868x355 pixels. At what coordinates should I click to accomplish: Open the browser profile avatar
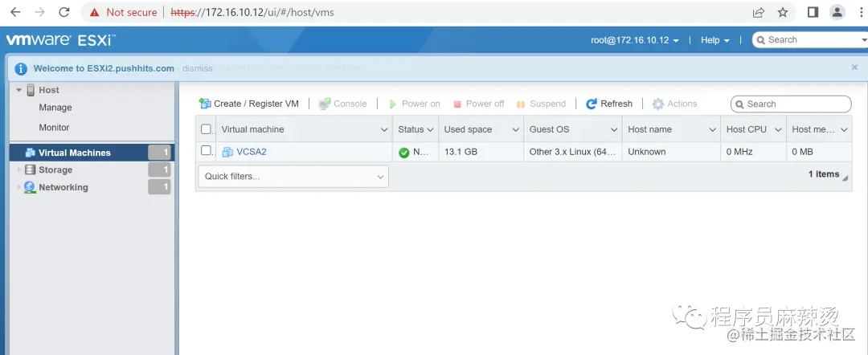[837, 12]
